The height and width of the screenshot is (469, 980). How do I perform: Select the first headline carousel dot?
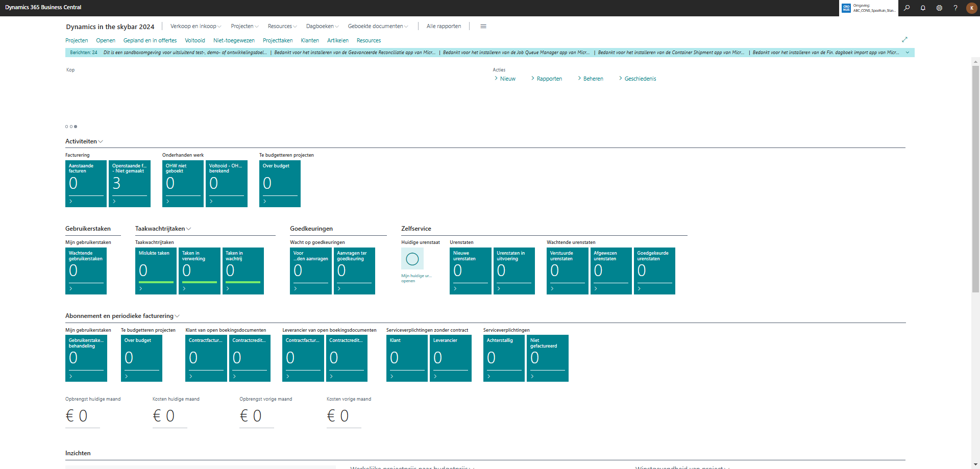pyautogui.click(x=66, y=127)
